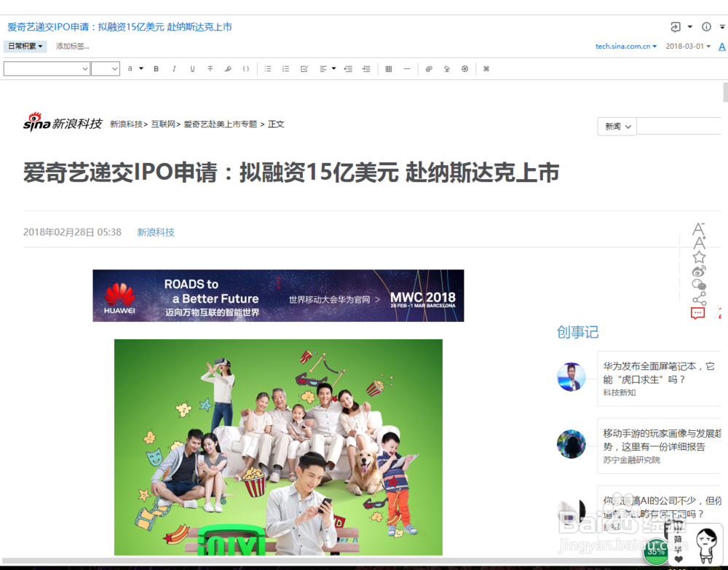This screenshot has width=728, height=570.
Task: Open the article 移动手游的玩家画像与发展趋势
Action: pyautogui.click(x=662, y=440)
